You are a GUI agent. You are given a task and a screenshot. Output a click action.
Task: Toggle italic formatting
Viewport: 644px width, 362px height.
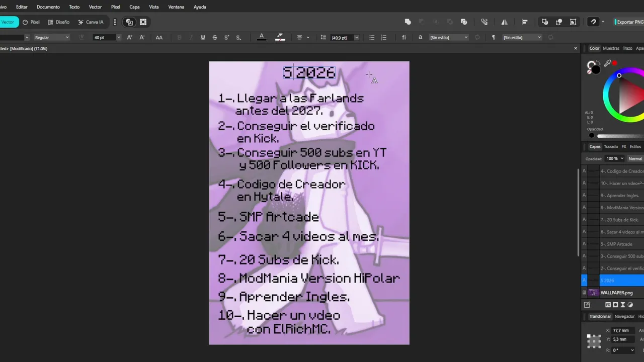tap(191, 37)
